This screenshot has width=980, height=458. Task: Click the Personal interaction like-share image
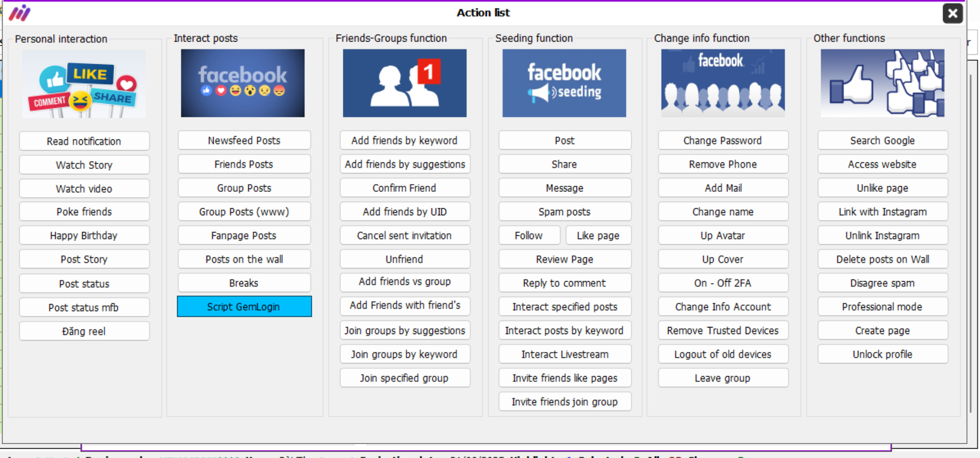click(x=84, y=83)
